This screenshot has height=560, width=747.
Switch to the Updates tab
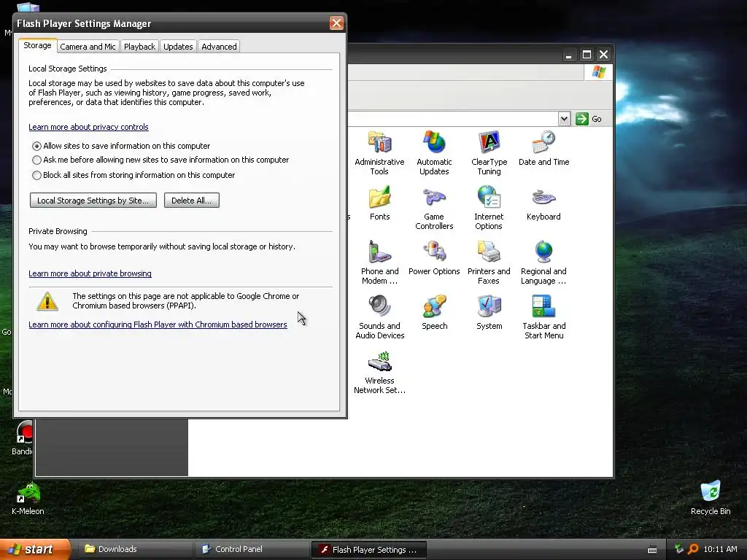tap(178, 47)
